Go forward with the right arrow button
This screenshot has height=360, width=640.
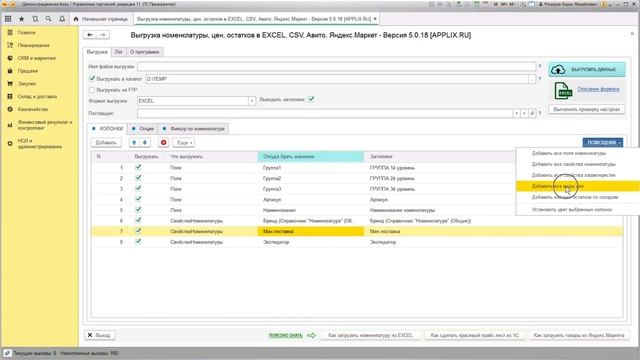click(x=103, y=35)
